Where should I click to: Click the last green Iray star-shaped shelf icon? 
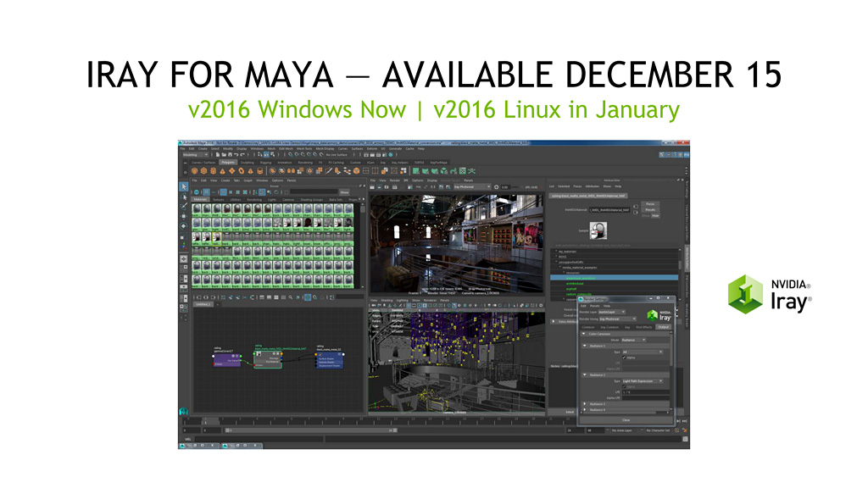pyautogui.click(x=471, y=171)
